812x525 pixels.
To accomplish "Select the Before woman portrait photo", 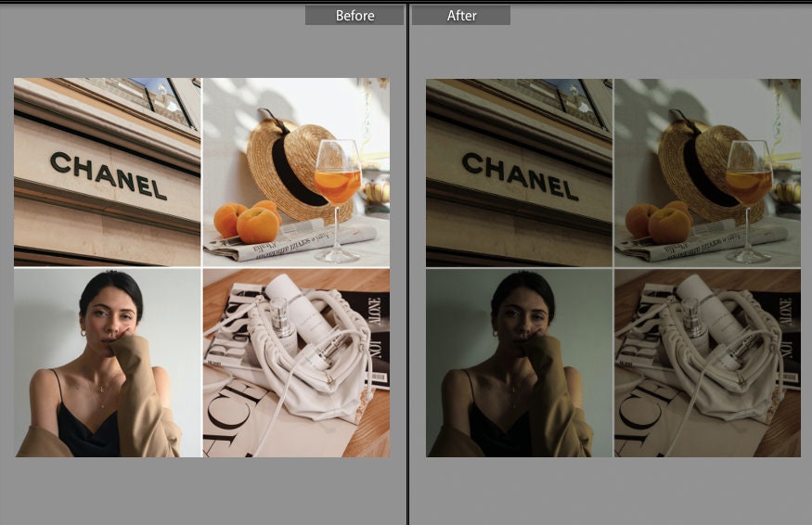I will (108, 363).
